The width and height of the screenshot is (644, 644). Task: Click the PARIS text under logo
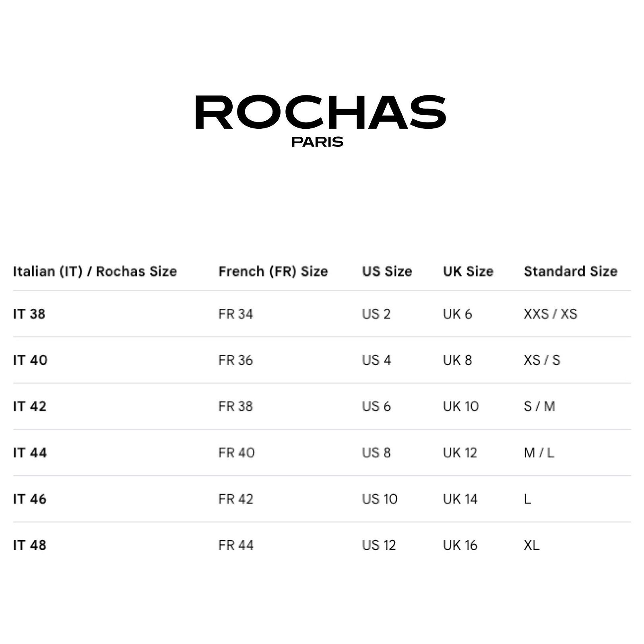point(317,142)
